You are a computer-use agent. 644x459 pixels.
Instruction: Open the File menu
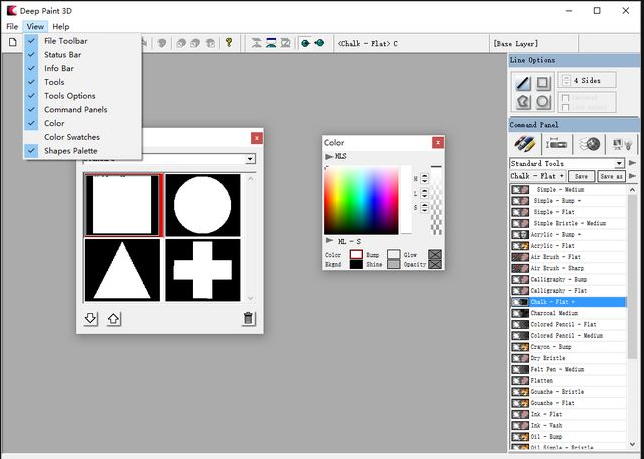pyautogui.click(x=12, y=26)
